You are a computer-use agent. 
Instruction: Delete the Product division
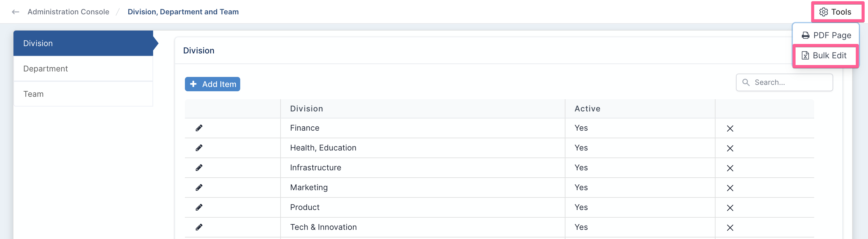pyautogui.click(x=730, y=208)
